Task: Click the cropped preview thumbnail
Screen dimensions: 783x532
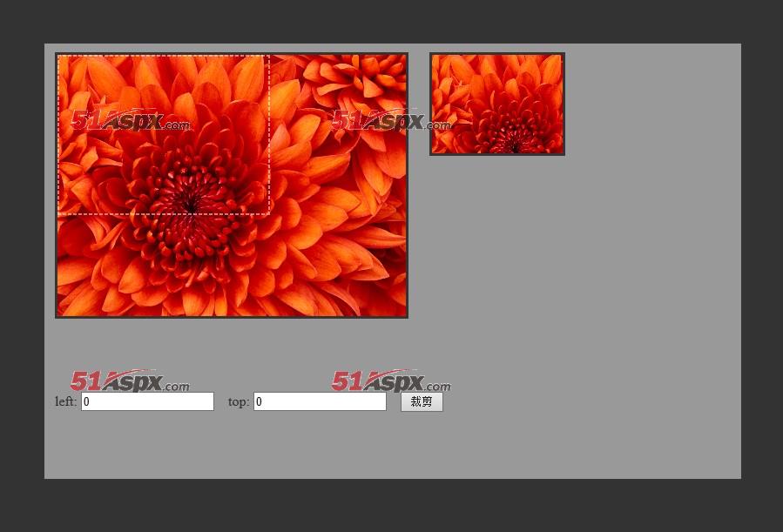Action: pyautogui.click(x=497, y=104)
